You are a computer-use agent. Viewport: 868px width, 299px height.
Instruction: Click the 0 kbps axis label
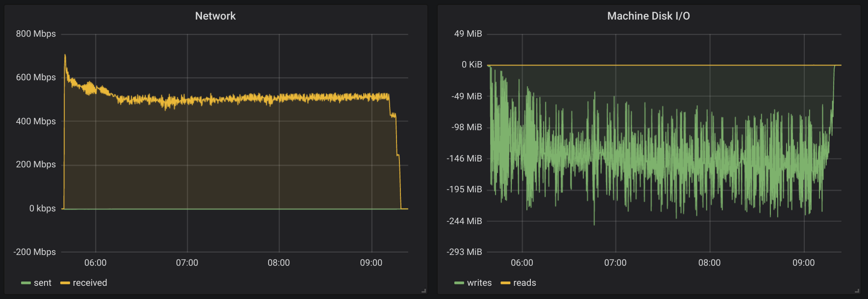pyautogui.click(x=43, y=208)
